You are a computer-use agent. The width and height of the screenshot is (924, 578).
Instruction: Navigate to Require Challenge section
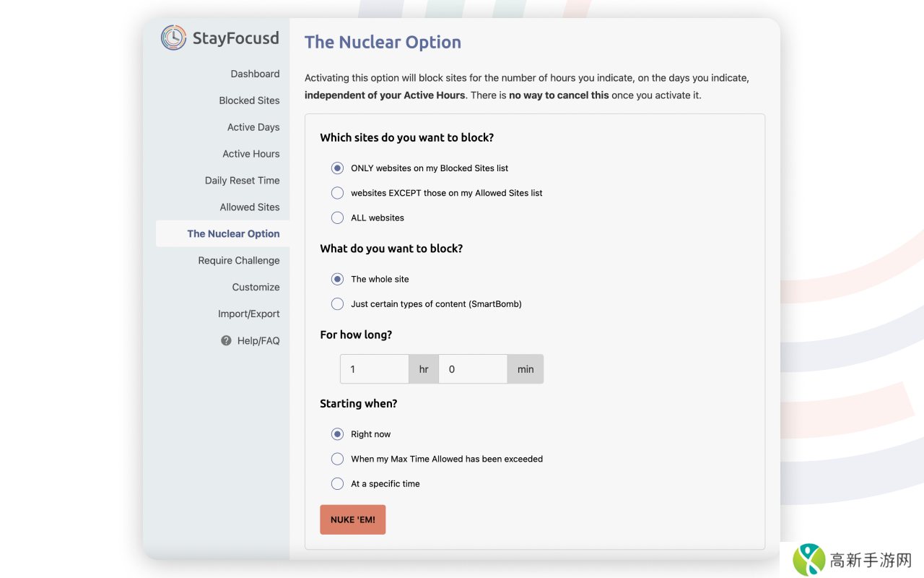[x=239, y=260]
